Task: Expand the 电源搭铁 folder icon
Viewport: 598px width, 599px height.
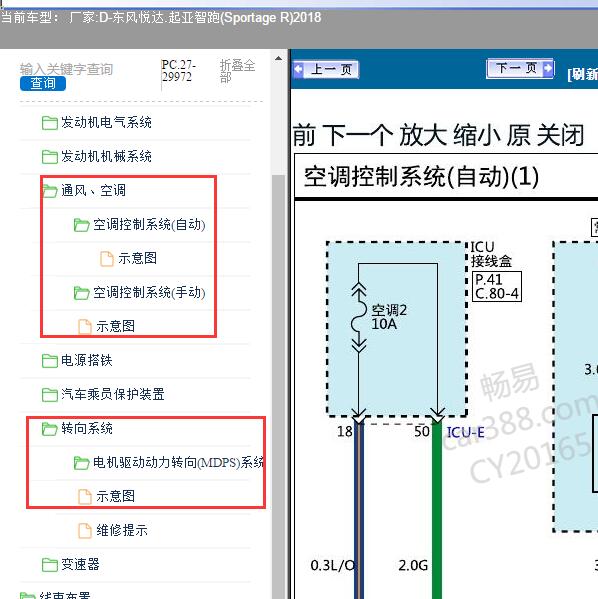Action: (50, 361)
